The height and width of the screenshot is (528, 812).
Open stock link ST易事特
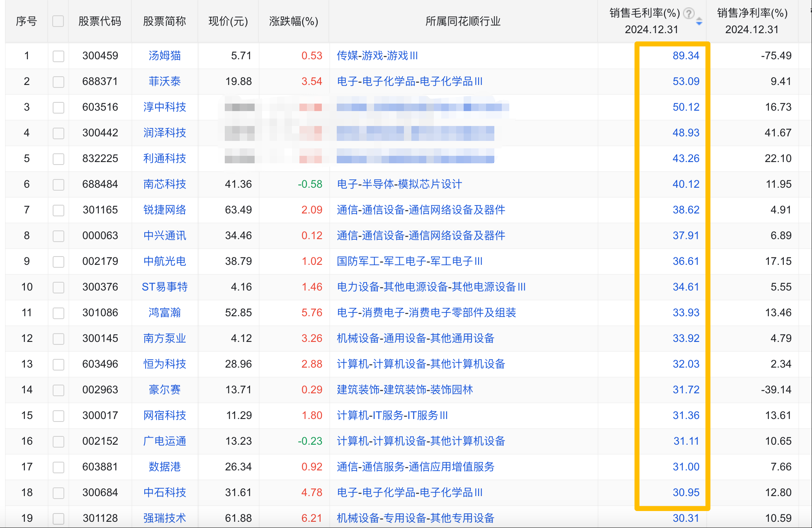(165, 287)
